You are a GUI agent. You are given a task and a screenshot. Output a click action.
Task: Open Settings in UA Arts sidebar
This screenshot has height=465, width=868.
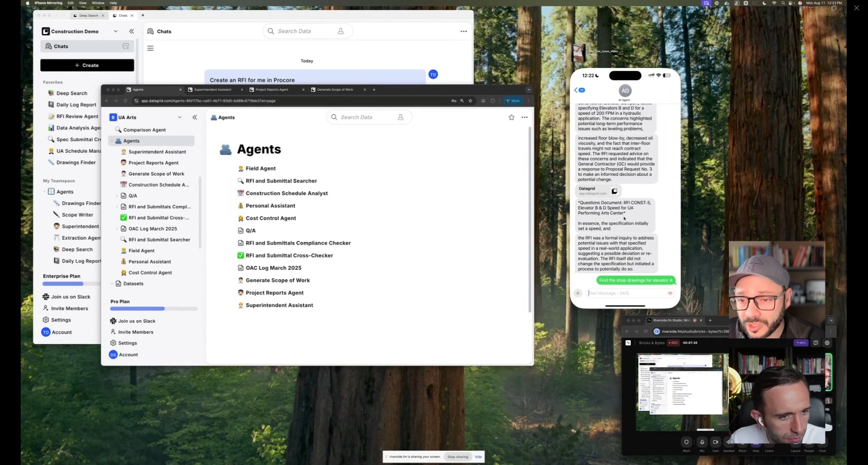(123, 343)
